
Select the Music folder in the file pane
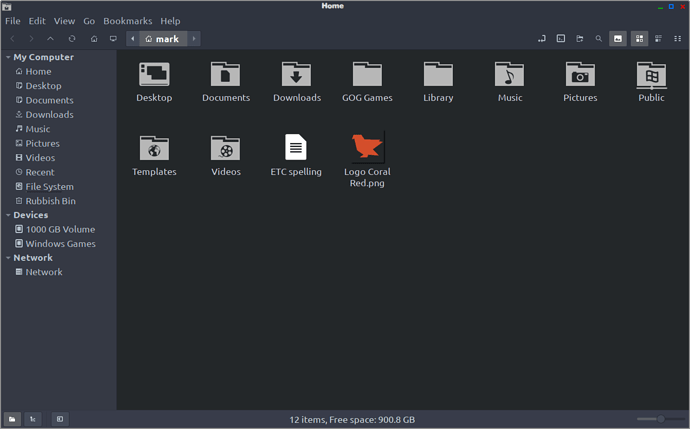click(x=510, y=82)
